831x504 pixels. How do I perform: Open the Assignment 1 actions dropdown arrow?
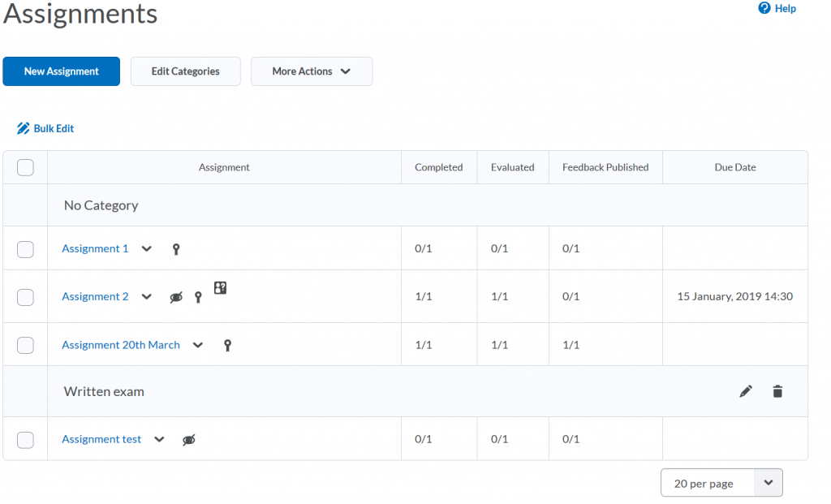pos(147,249)
